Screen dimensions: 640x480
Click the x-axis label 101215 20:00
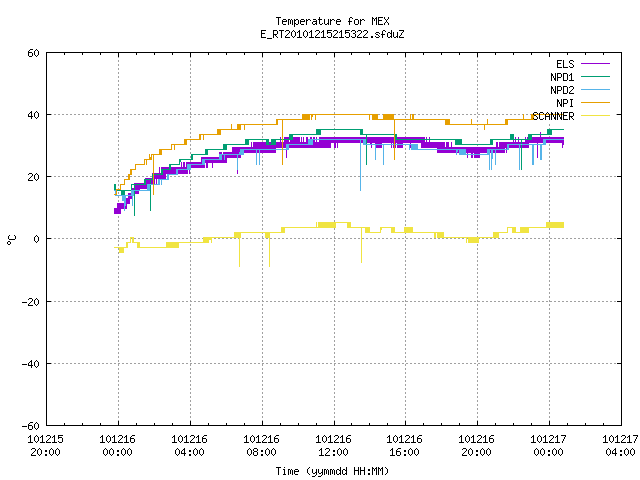[45, 446]
